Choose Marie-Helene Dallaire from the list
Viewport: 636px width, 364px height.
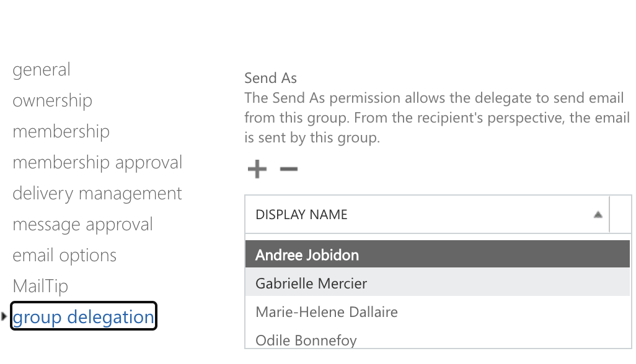click(x=327, y=312)
